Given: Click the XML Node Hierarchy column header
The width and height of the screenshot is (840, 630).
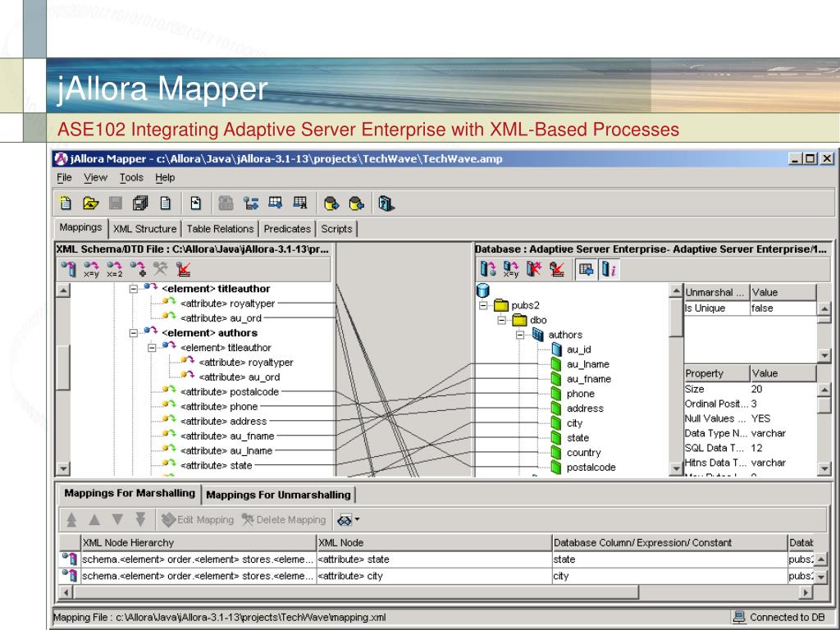Looking at the screenshot, I should [199, 543].
